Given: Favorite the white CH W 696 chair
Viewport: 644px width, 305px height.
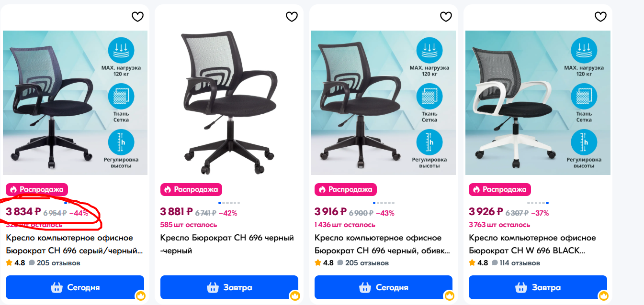Looking at the screenshot, I should pos(600,17).
